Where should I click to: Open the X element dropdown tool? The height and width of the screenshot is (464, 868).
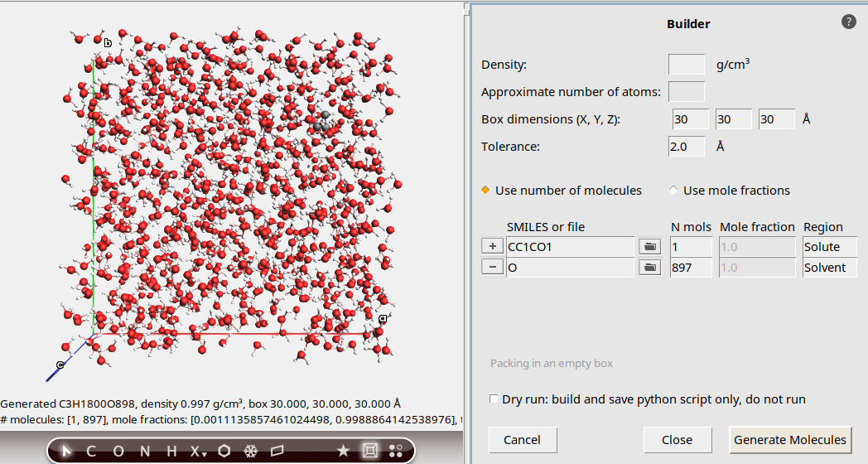[x=198, y=451]
